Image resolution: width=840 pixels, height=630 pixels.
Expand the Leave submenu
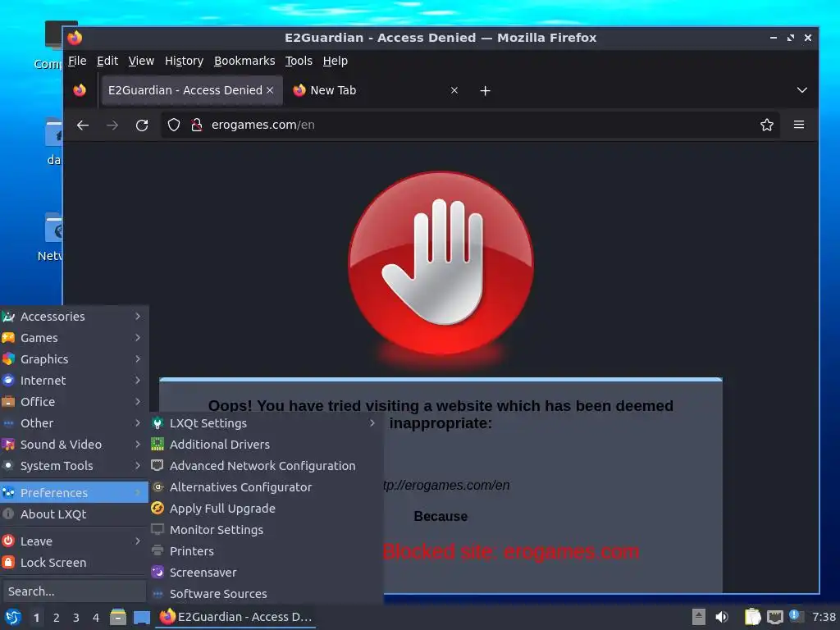74,541
